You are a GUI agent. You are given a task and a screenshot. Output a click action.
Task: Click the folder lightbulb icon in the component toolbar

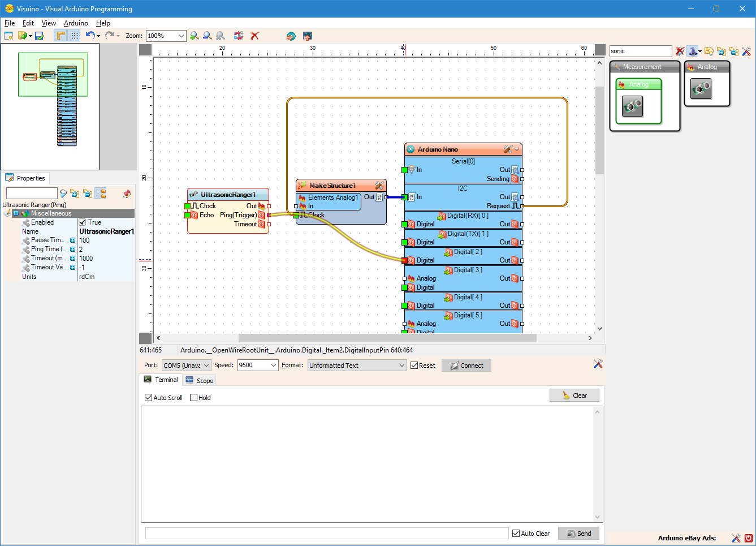[x=709, y=51]
